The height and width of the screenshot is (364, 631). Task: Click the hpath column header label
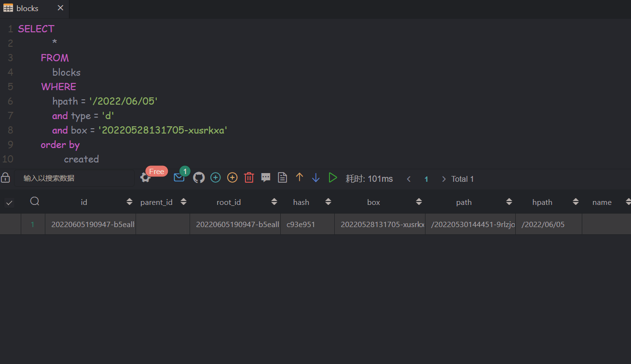point(542,202)
